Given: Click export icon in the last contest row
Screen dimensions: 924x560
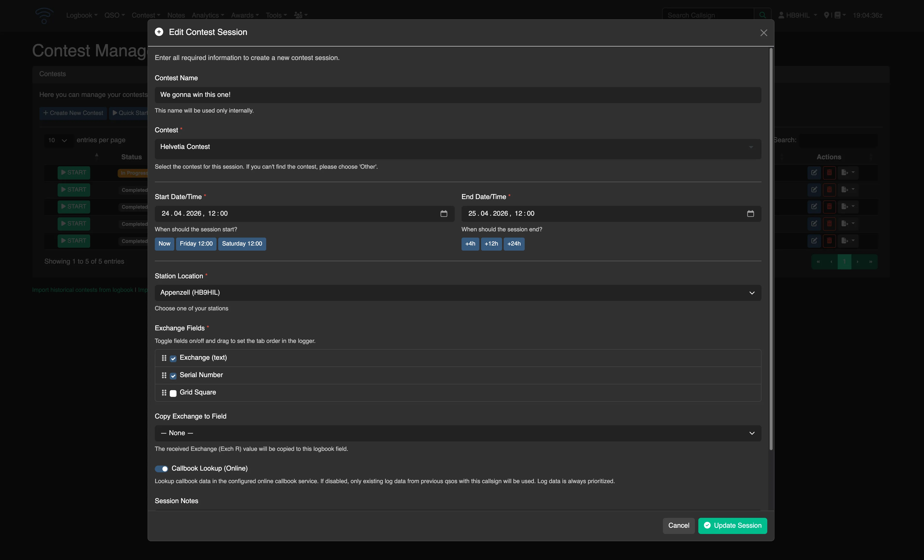Looking at the screenshot, I should (x=848, y=241).
